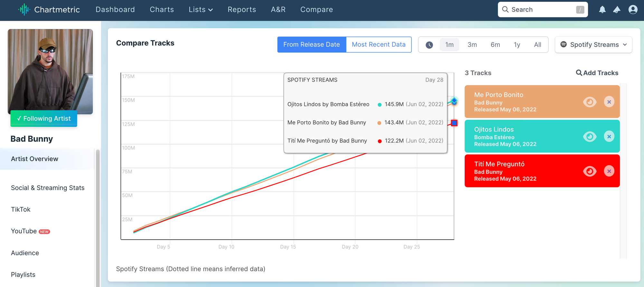Toggle visibility of Me Porto Bonito line
Screen dimensions: 644x287
590,102
